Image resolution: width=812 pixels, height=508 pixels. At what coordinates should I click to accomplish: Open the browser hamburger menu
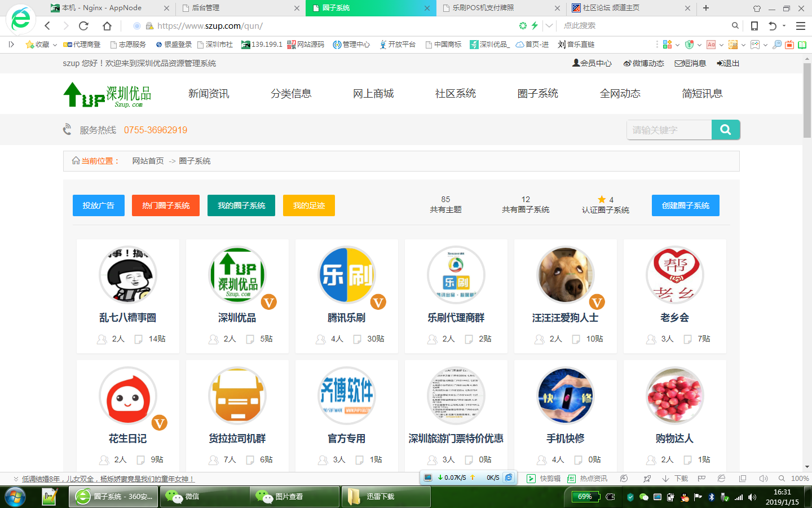[800, 26]
